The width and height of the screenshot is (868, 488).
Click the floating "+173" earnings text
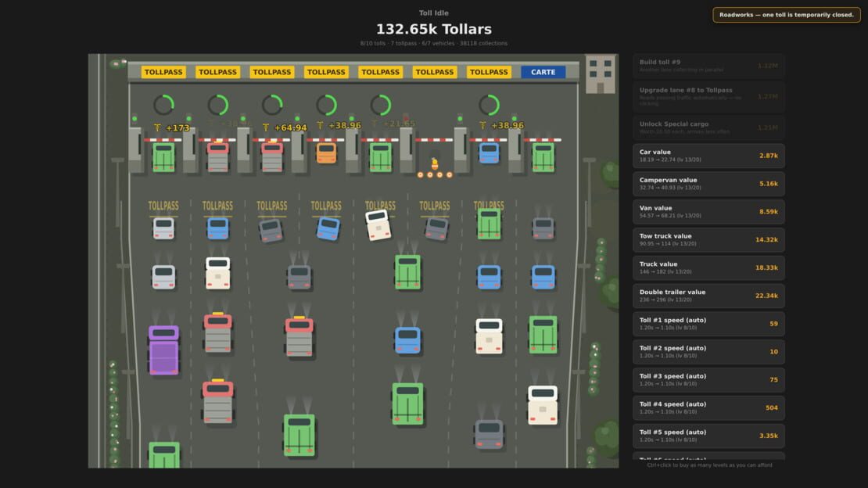(171, 128)
